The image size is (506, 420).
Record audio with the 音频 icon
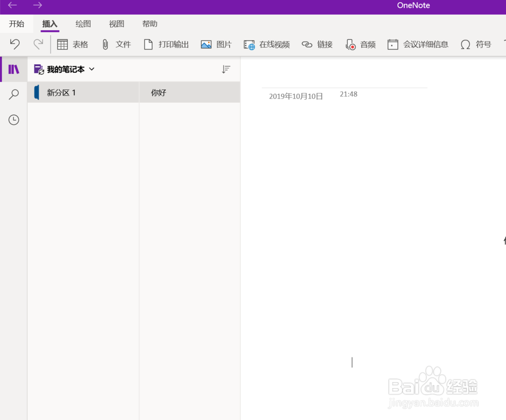pyautogui.click(x=360, y=44)
